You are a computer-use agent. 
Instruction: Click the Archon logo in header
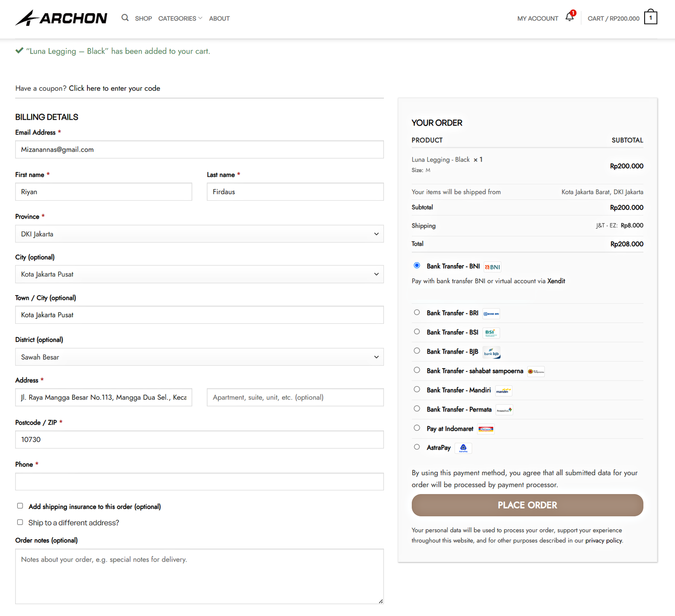tap(61, 18)
